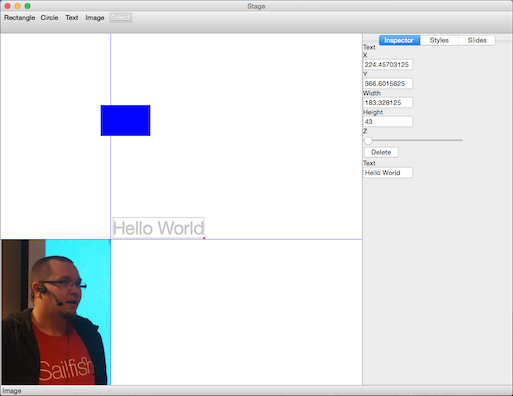The height and width of the screenshot is (396, 513).
Task: Click the Hello World text input
Action: pyautogui.click(x=388, y=173)
